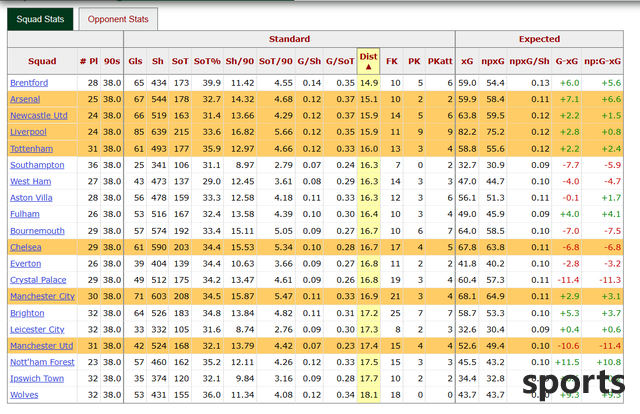Sort by the npxG/Sh column header

point(529,61)
